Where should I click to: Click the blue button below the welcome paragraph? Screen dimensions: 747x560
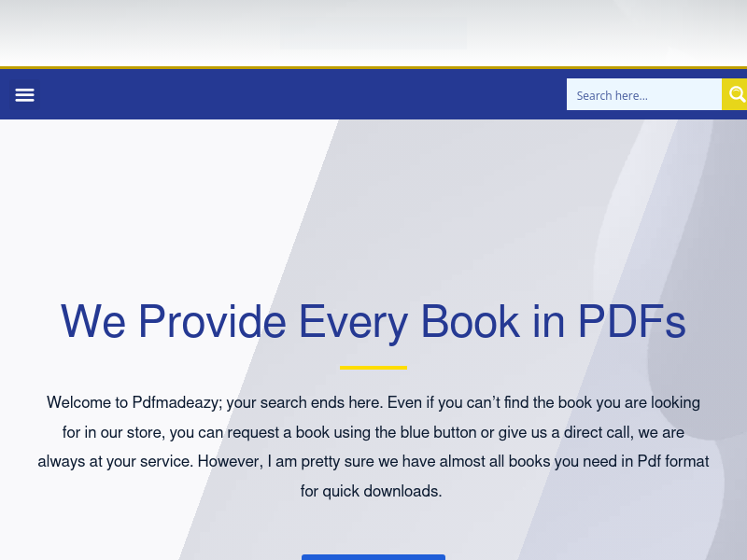[373, 557]
